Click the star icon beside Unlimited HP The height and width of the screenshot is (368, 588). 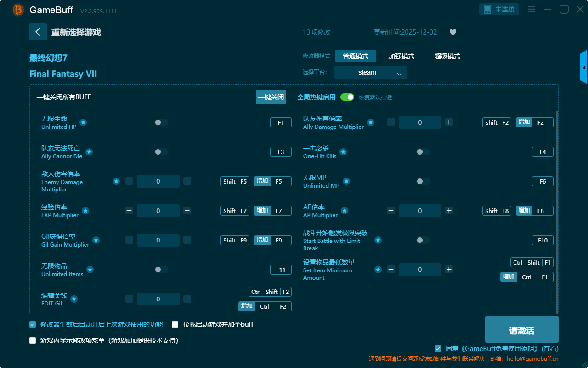coord(83,122)
